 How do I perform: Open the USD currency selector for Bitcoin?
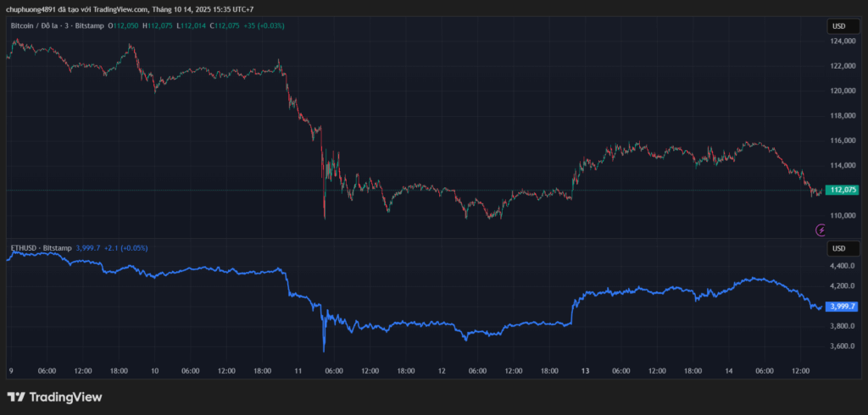(x=838, y=26)
